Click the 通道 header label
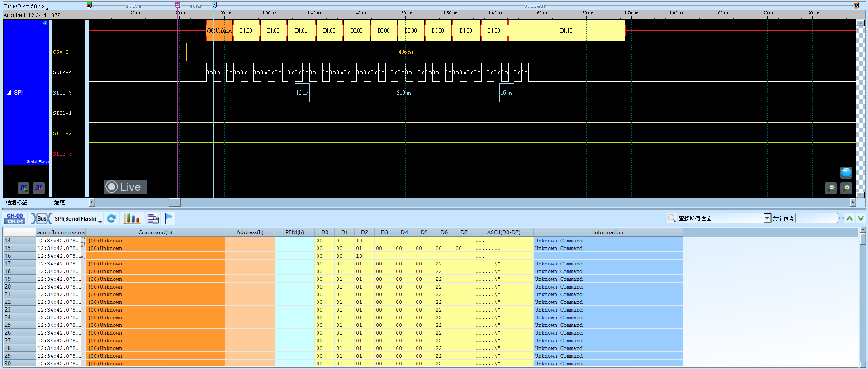Viewport: 868px width, 369px height. point(59,203)
